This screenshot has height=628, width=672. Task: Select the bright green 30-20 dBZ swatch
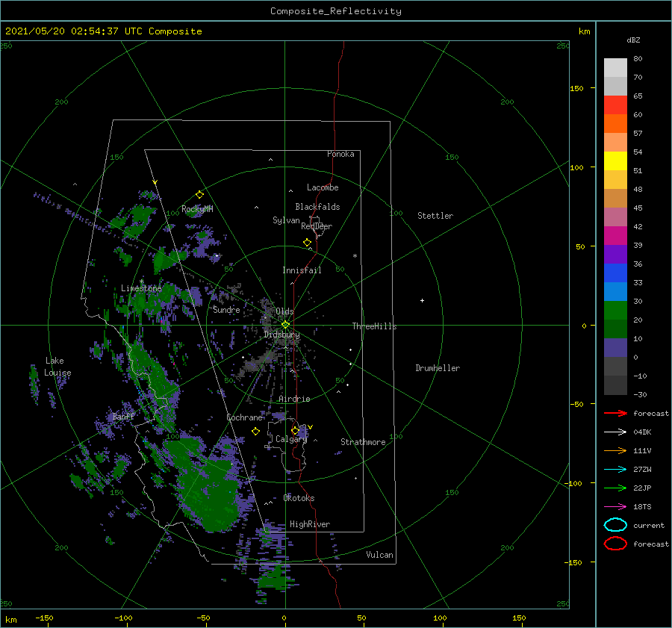click(615, 311)
